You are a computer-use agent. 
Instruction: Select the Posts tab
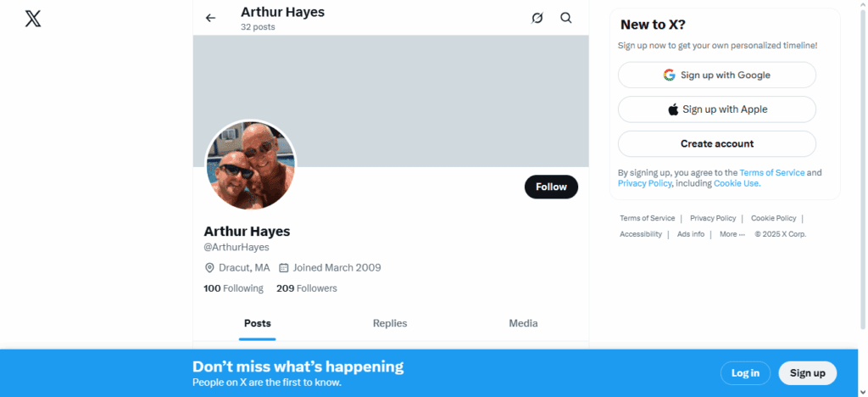pyautogui.click(x=258, y=323)
